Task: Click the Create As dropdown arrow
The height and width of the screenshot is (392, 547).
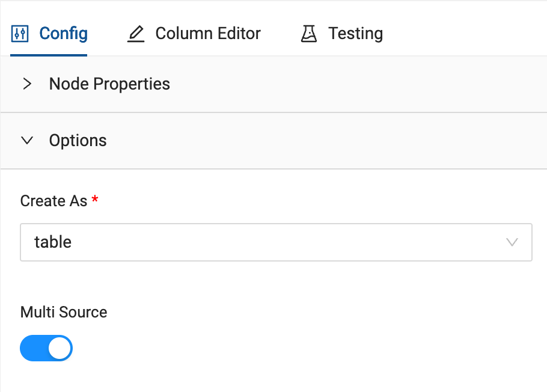Action: tap(512, 242)
